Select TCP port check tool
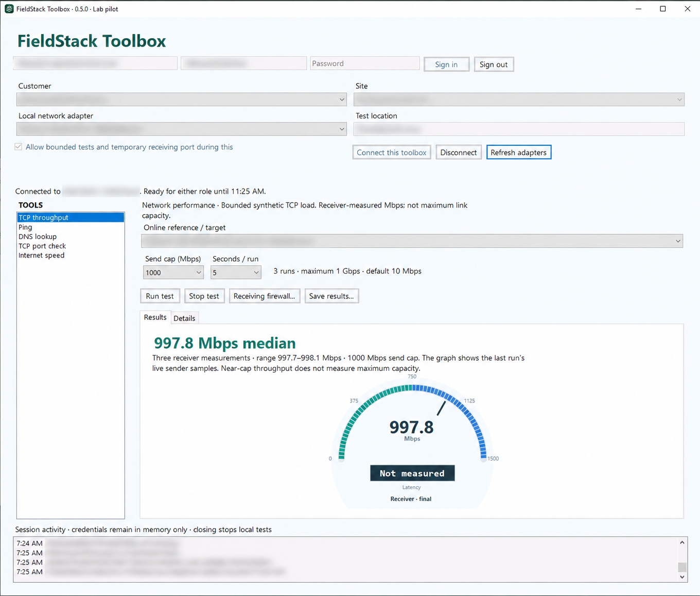The image size is (700, 596). 71,246
